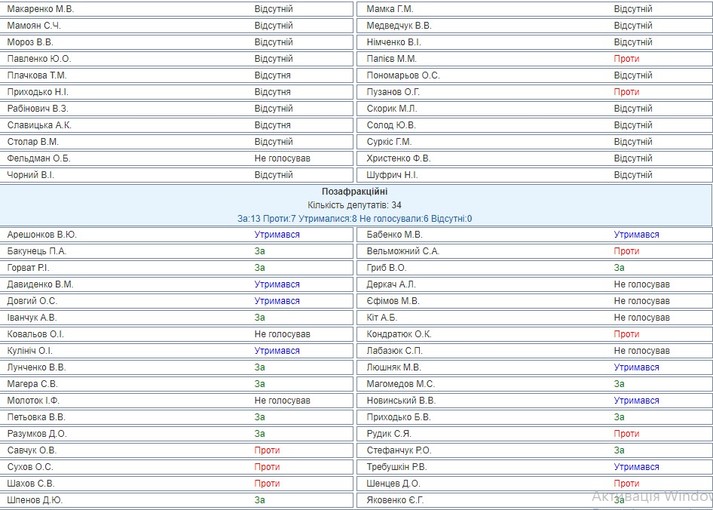Click 'За' vote beside Бакунець П.А.

[260, 251]
